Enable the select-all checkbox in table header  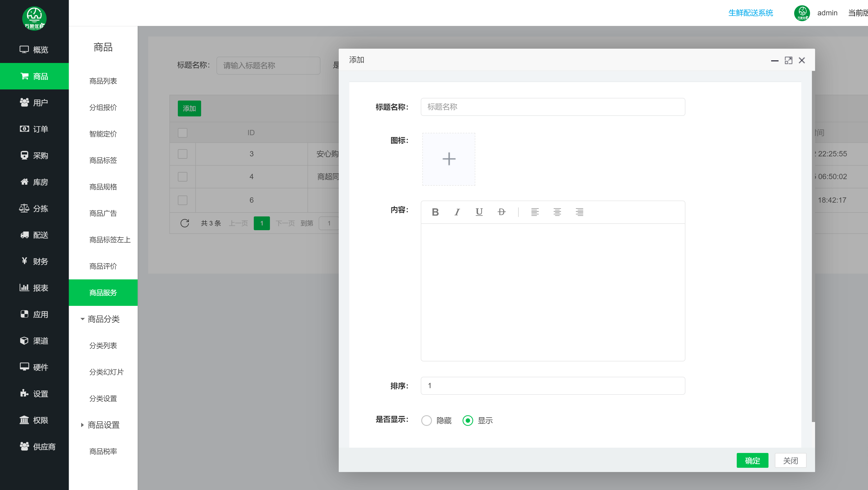click(x=182, y=133)
